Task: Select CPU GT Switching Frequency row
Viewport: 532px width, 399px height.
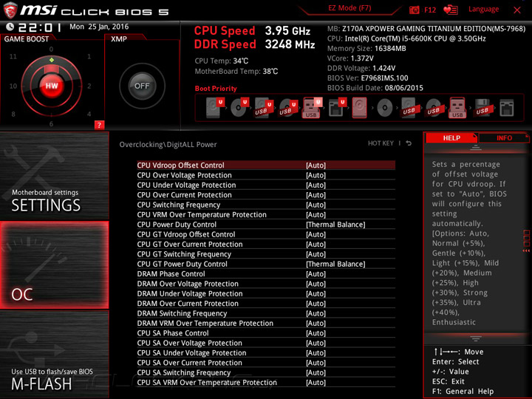Action: [x=266, y=253]
